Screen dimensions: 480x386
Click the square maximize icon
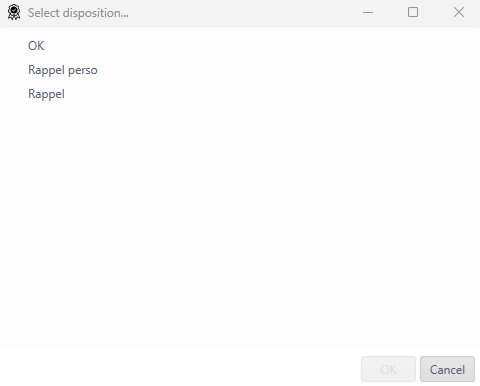click(x=413, y=12)
